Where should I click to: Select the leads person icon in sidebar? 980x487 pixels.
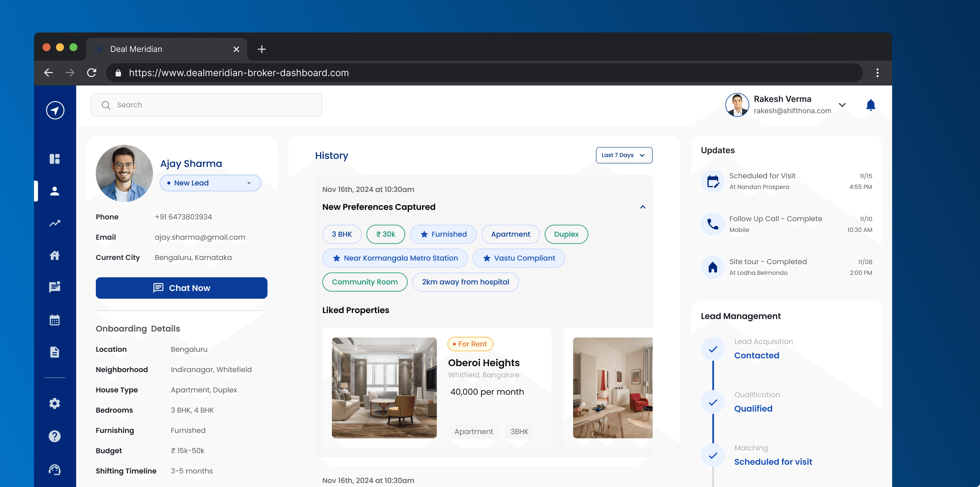(x=55, y=191)
